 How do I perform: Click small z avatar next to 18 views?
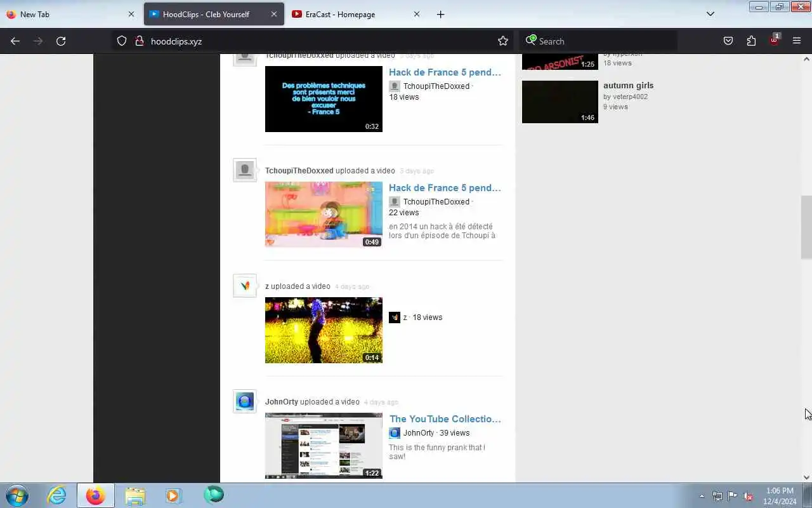coord(395,317)
